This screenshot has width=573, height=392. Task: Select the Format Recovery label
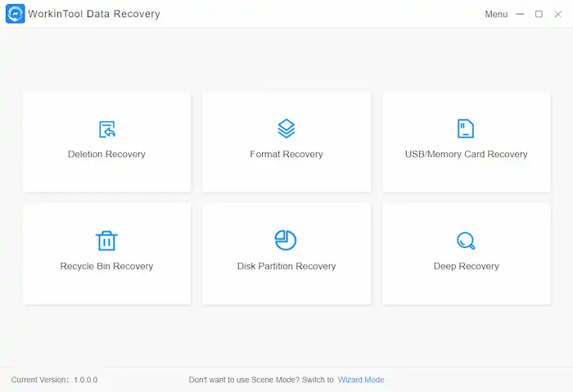tap(286, 154)
